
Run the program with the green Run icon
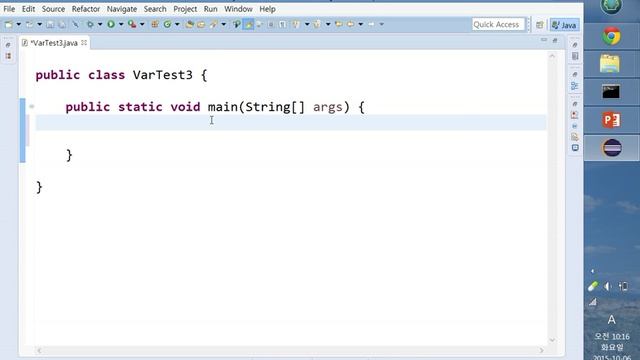click(x=111, y=24)
